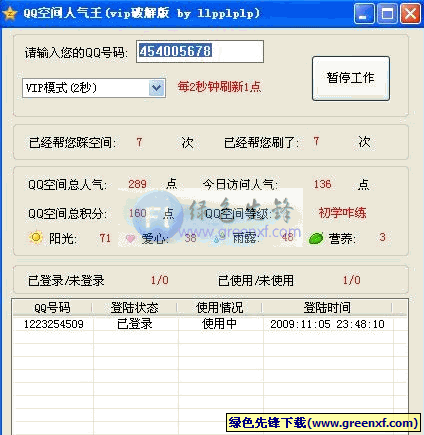
Task: Click the 阳光 value 71
Action: pos(105,238)
